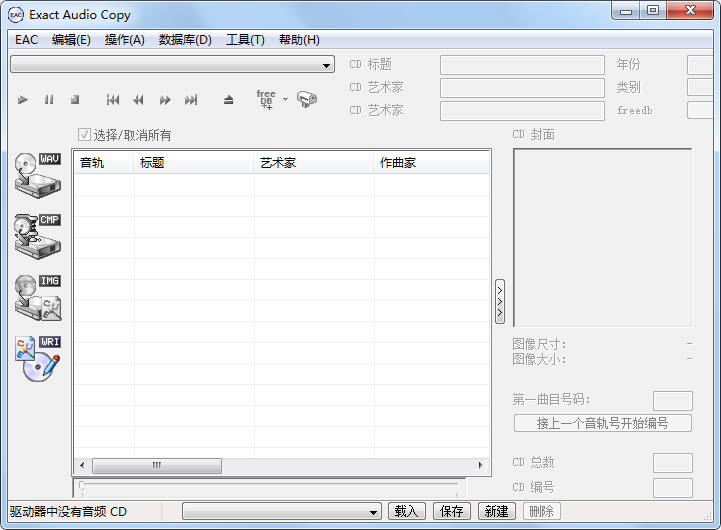Click the CD 标题 input field
721x530 pixels.
(522, 65)
